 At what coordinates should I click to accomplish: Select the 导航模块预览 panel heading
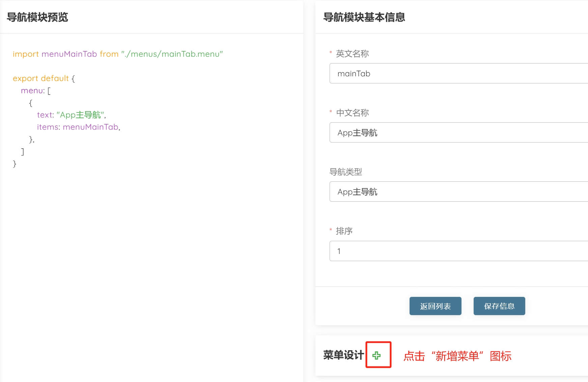pos(37,17)
